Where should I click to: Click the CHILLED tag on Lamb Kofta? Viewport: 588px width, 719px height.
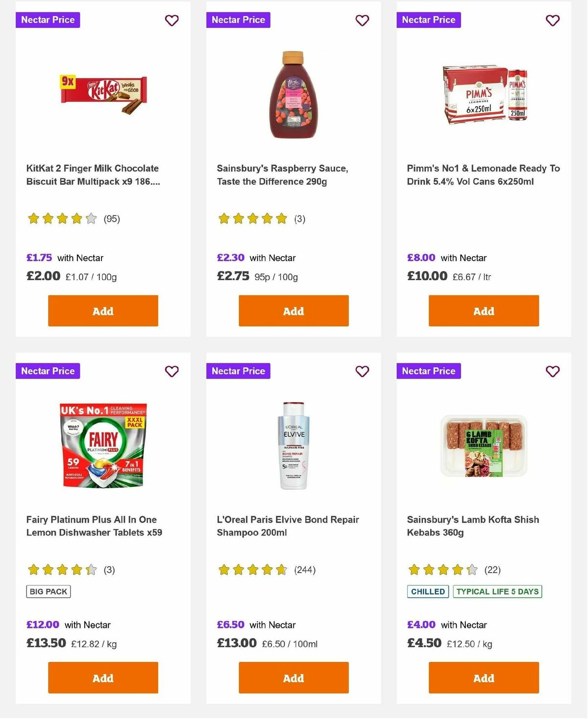tap(427, 591)
